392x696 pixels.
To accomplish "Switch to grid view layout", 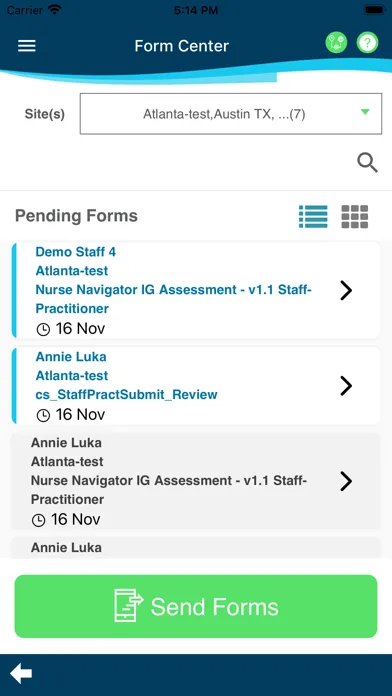I will coord(355,217).
